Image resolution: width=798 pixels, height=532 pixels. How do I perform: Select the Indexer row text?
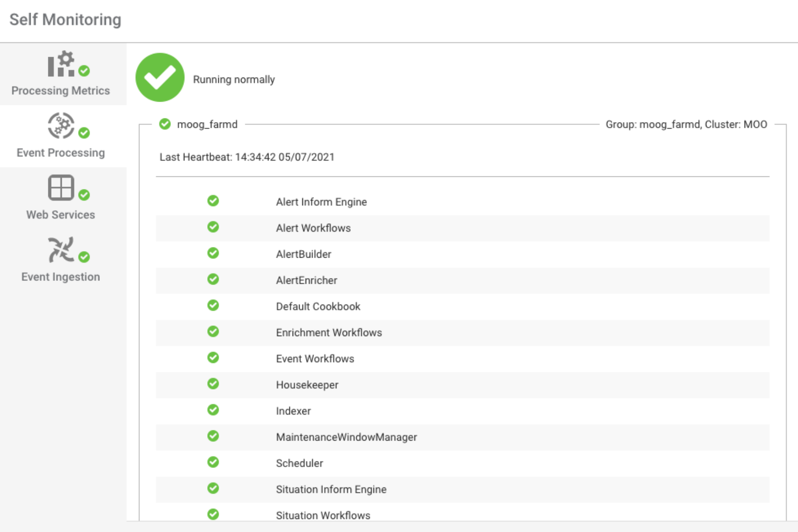click(294, 411)
